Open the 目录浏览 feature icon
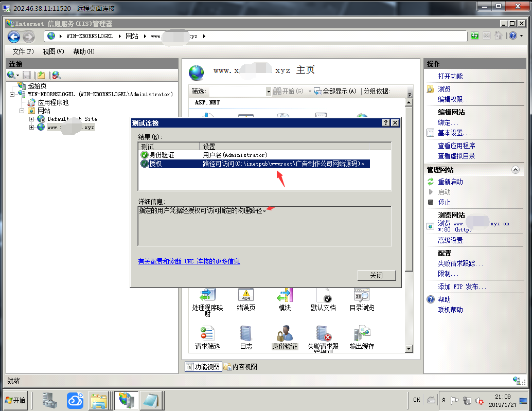Viewport: 532px width, 411px height. [362, 298]
